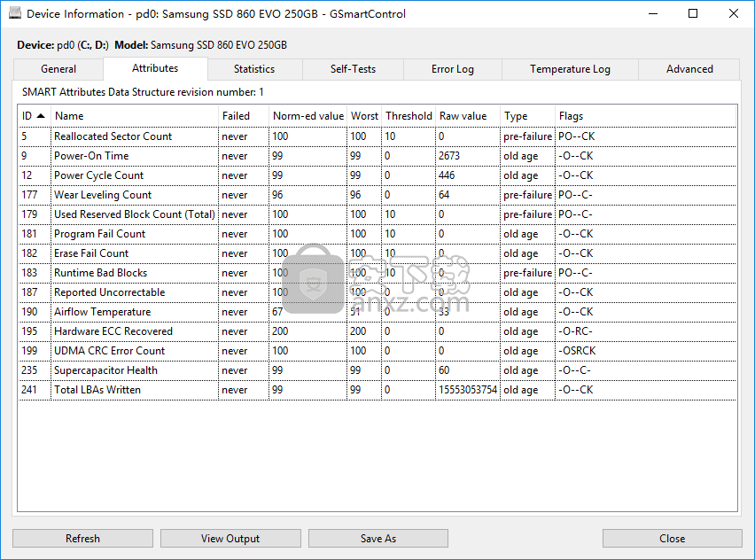This screenshot has width=755, height=560.
Task: Click ID 241 cell
Action: 29,390
